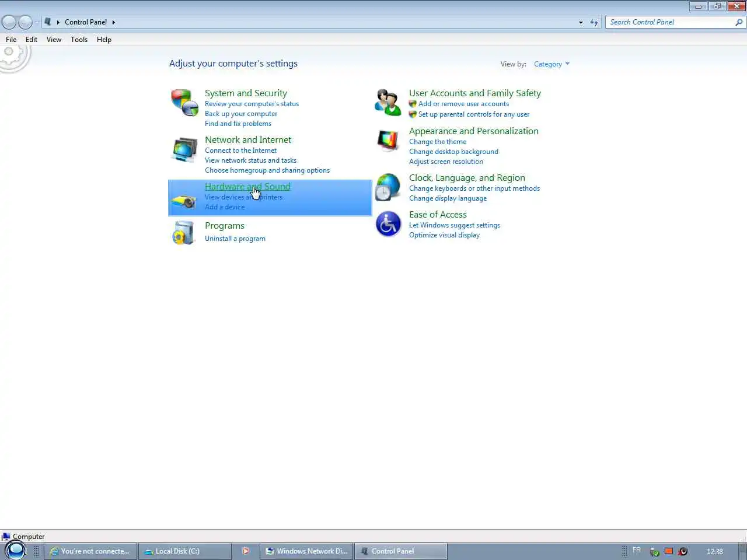
Task: Click the shield icon beside Set up parental controls
Action: tap(413, 114)
